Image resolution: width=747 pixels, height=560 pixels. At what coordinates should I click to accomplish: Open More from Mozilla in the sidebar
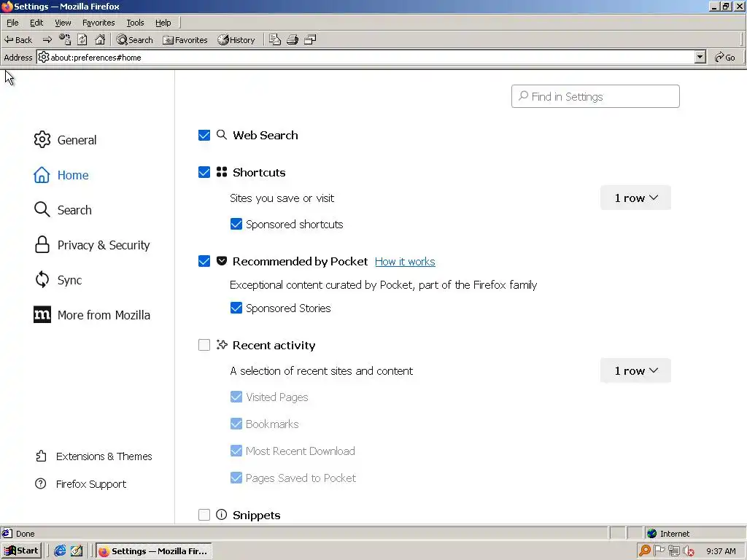[92, 315]
